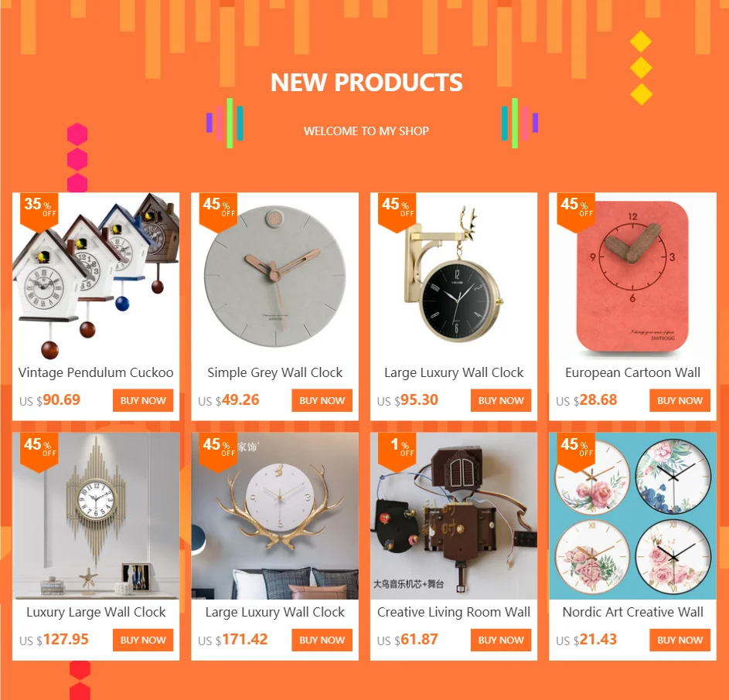
Task: Click Buy Now for the $49.26 grey clock
Action: (322, 401)
